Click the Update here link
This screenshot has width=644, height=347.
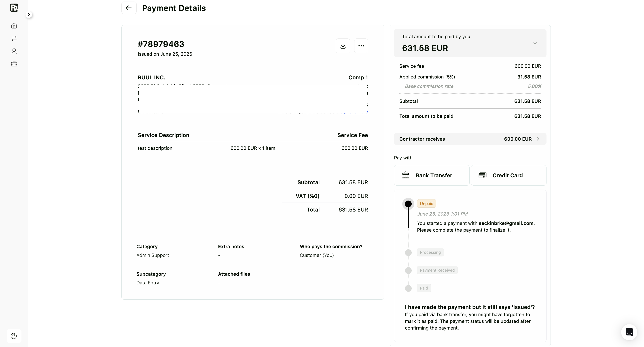[354, 112]
